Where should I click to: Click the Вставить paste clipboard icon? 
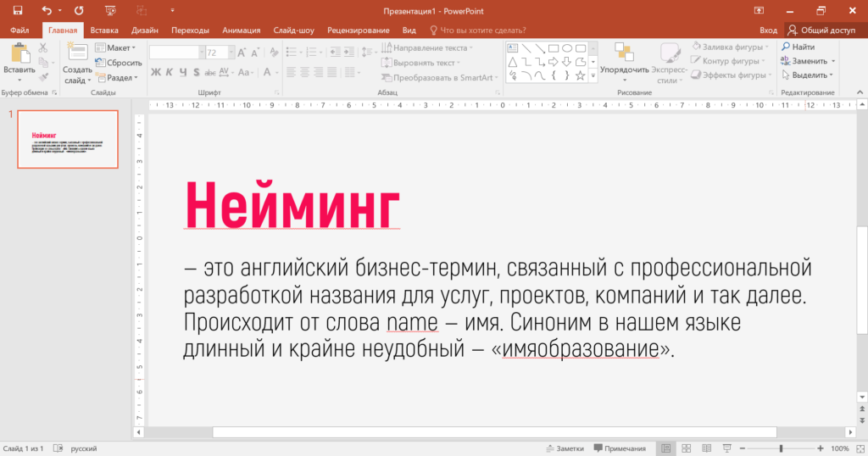19,53
